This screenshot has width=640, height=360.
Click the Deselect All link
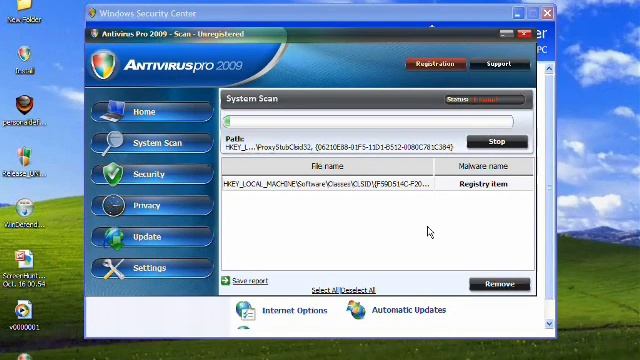[358, 290]
